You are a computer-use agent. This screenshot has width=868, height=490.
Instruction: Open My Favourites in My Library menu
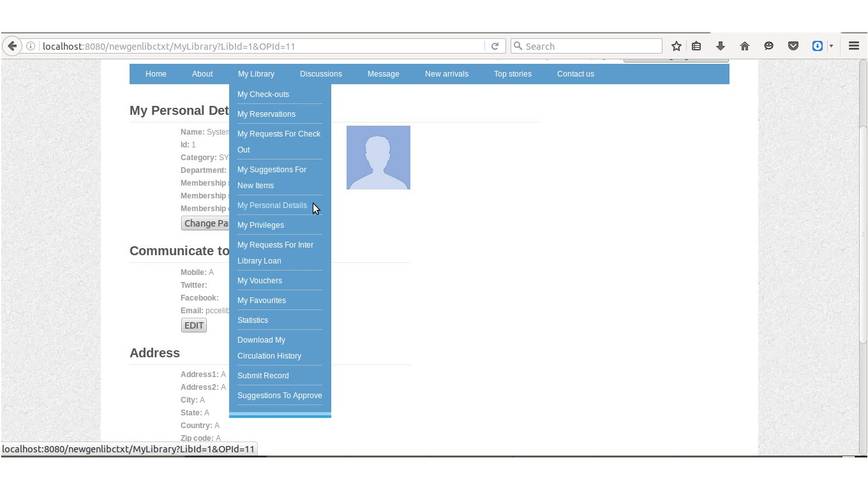coord(262,301)
